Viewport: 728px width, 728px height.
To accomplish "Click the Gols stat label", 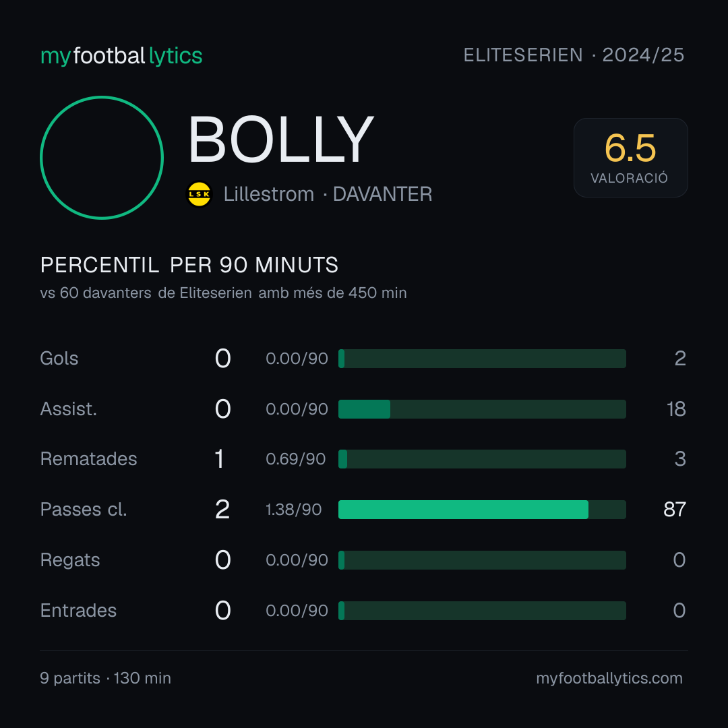I will coord(59,359).
